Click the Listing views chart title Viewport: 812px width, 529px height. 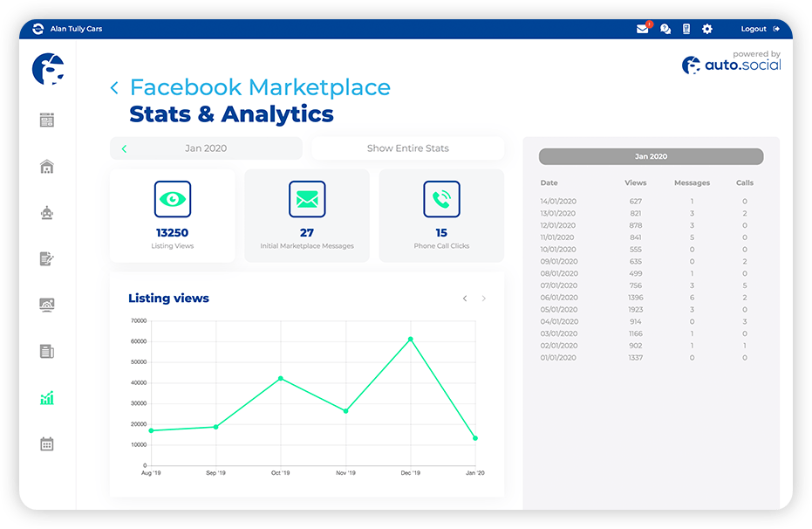pyautogui.click(x=169, y=298)
